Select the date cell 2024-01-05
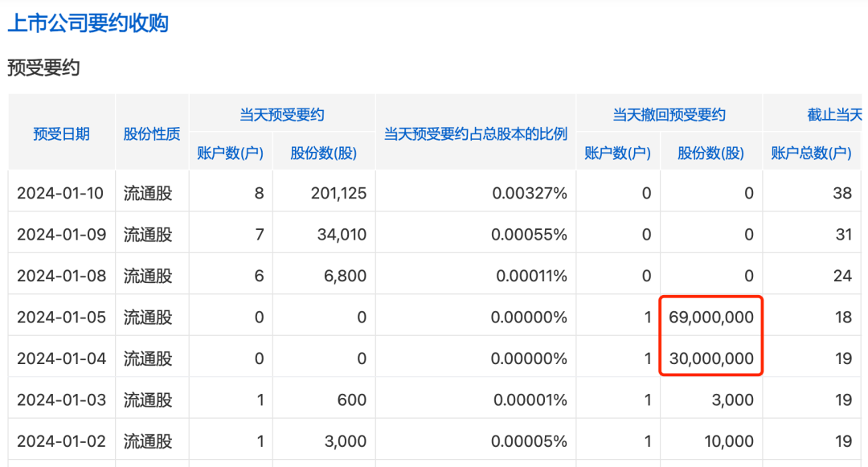Image resolution: width=868 pixels, height=467 pixels. tap(61, 317)
